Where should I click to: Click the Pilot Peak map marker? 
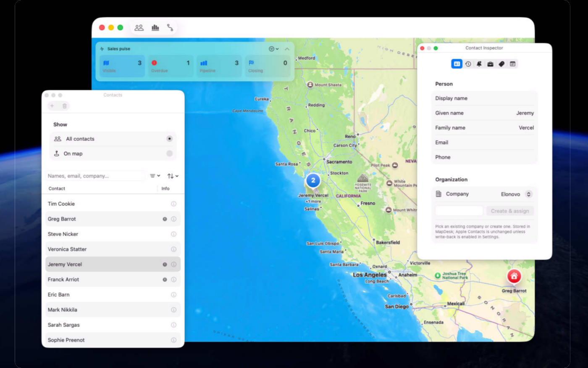[x=395, y=165]
